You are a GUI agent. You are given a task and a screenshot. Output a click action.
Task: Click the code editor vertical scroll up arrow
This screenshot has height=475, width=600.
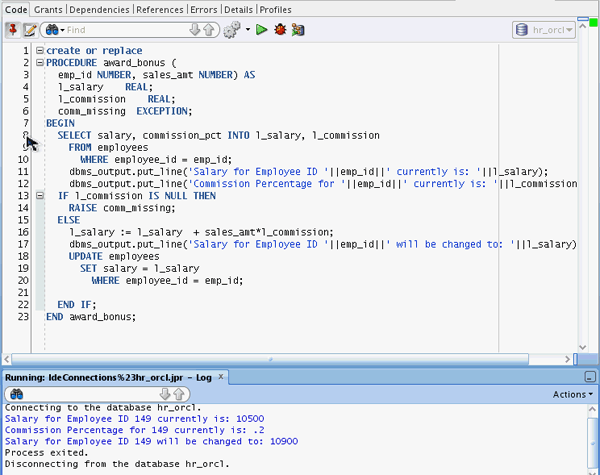[x=583, y=26]
